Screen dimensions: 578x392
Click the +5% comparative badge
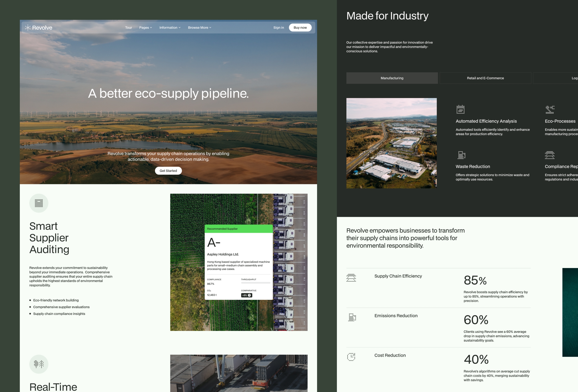tap(246, 295)
